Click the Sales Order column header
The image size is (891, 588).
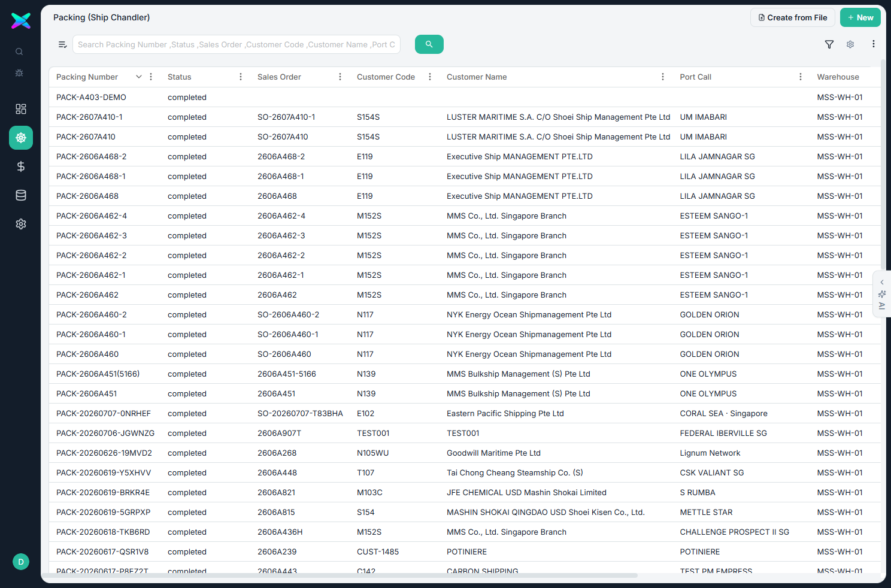[x=279, y=77]
